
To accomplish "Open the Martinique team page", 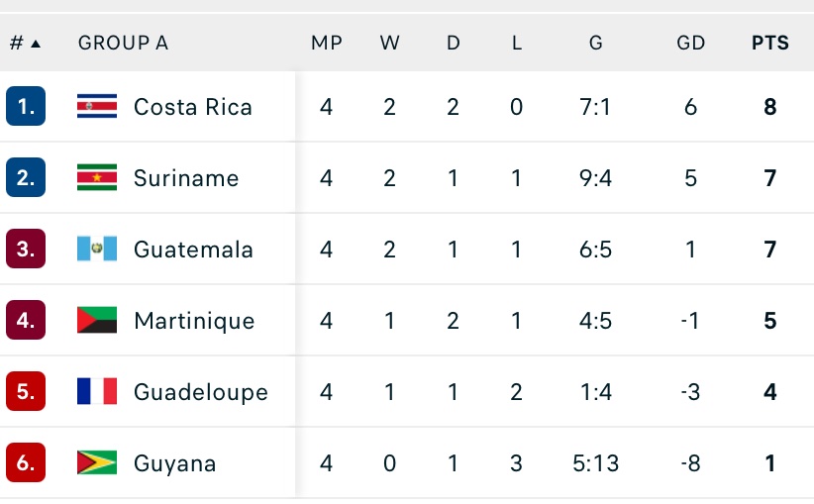I will 194,321.
